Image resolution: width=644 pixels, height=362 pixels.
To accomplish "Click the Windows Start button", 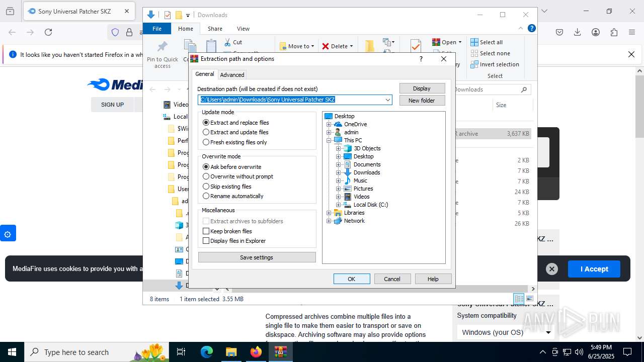I will tap(12, 352).
